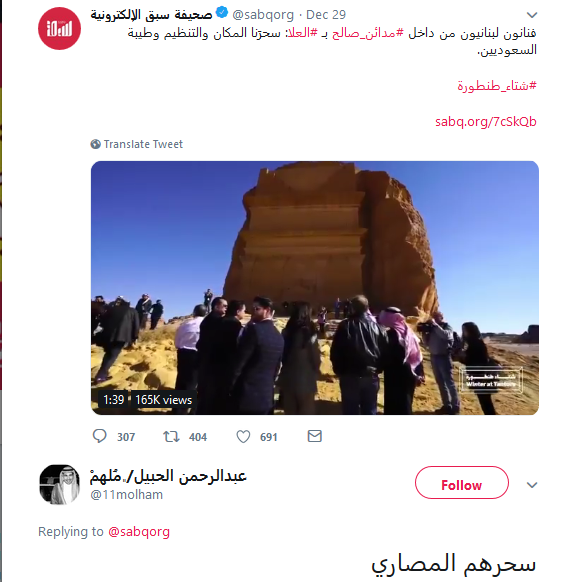
Task: Open the #شتاء_طنطورة hashtag
Action: point(497,86)
